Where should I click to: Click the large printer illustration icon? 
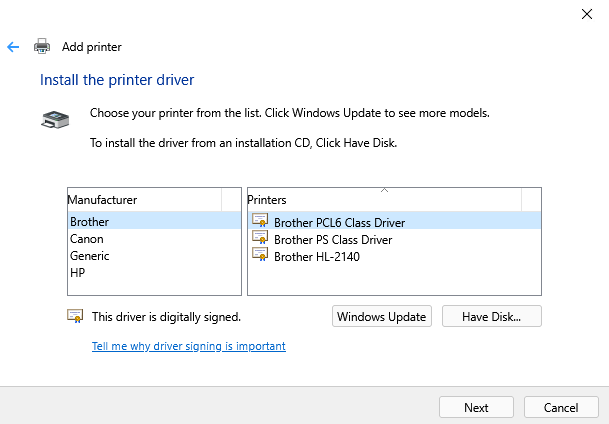(55, 120)
